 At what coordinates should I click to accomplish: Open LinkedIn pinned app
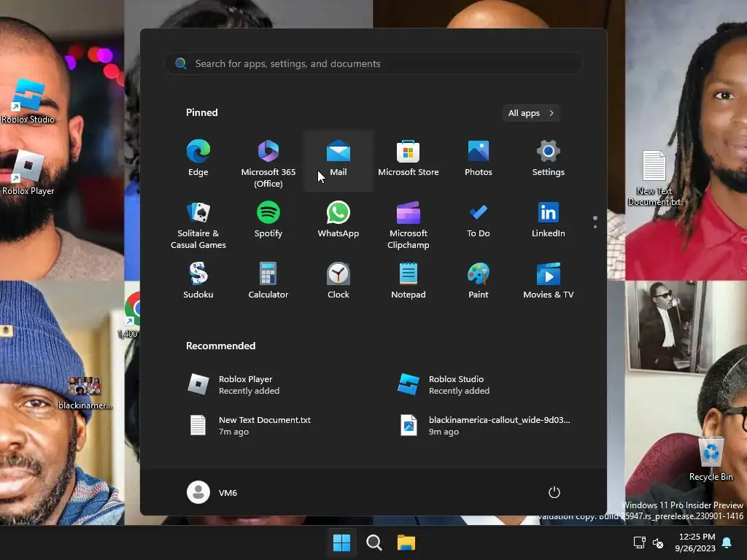click(x=549, y=220)
